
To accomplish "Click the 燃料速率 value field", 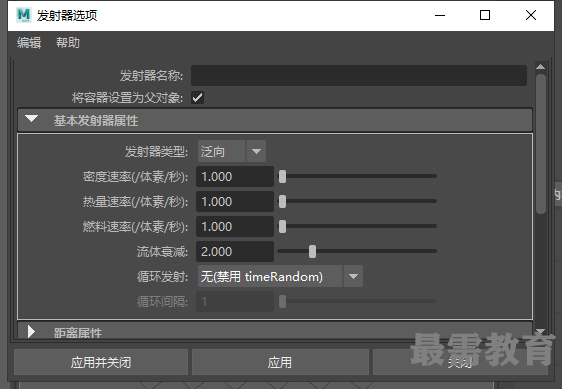I will point(235,227).
